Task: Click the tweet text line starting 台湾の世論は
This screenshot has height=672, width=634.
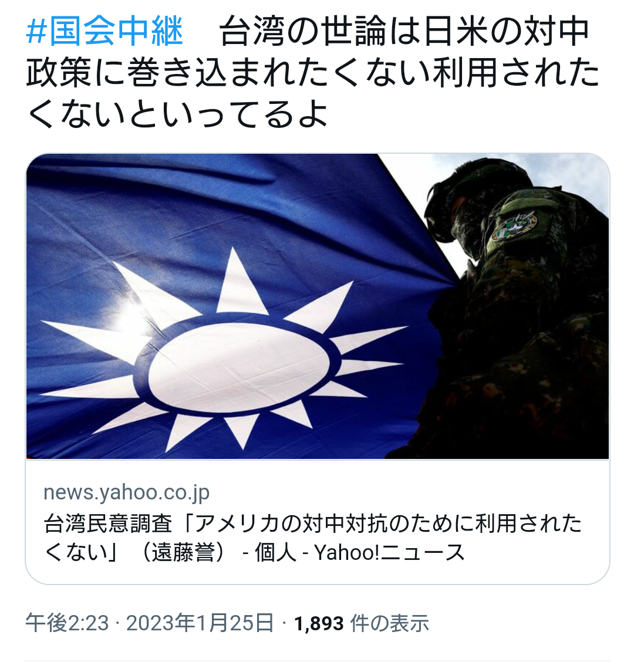Action: pos(404,31)
